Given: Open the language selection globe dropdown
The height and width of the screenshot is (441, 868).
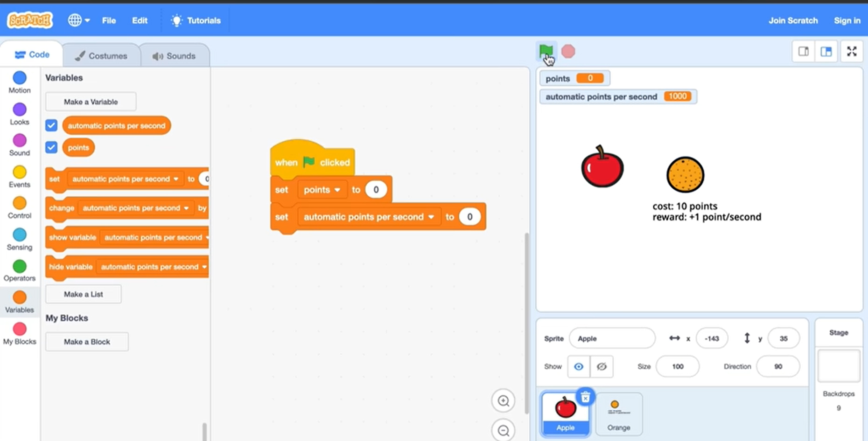Looking at the screenshot, I should (78, 20).
